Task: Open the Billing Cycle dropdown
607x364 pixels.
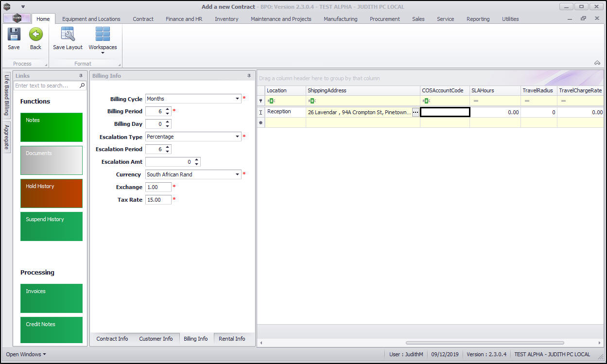Action: pos(238,99)
